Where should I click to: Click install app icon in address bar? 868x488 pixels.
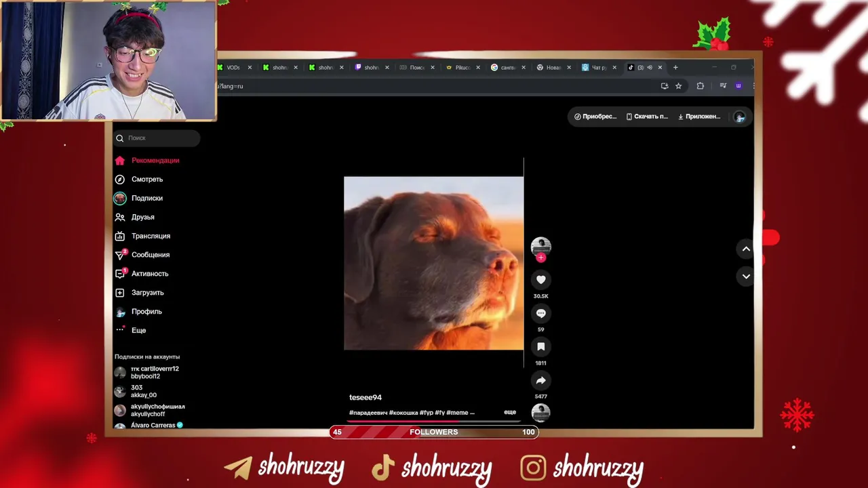pos(665,86)
